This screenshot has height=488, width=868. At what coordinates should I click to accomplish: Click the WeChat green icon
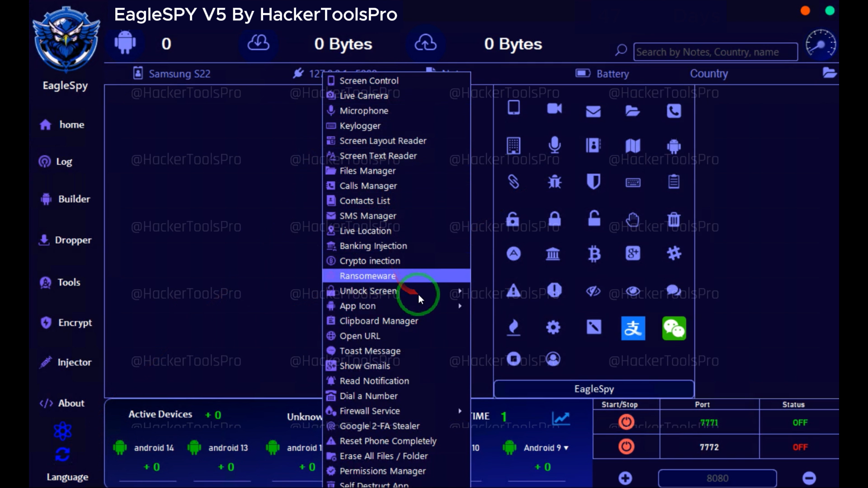click(674, 328)
